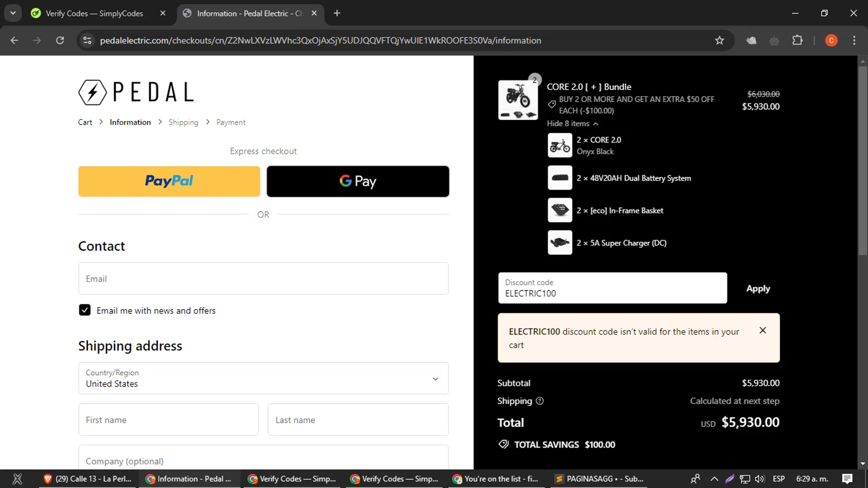Uncheck Email me with news and offers

[x=84, y=310]
